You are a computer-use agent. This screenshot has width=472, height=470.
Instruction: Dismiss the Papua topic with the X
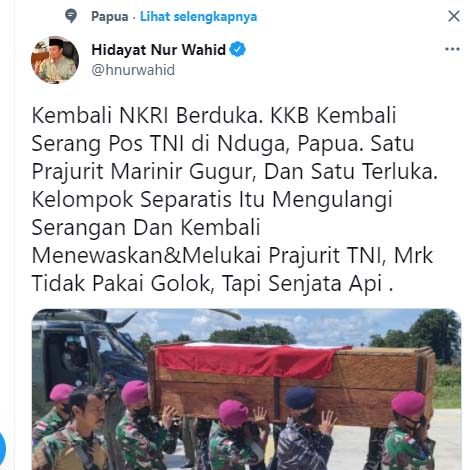454,16
